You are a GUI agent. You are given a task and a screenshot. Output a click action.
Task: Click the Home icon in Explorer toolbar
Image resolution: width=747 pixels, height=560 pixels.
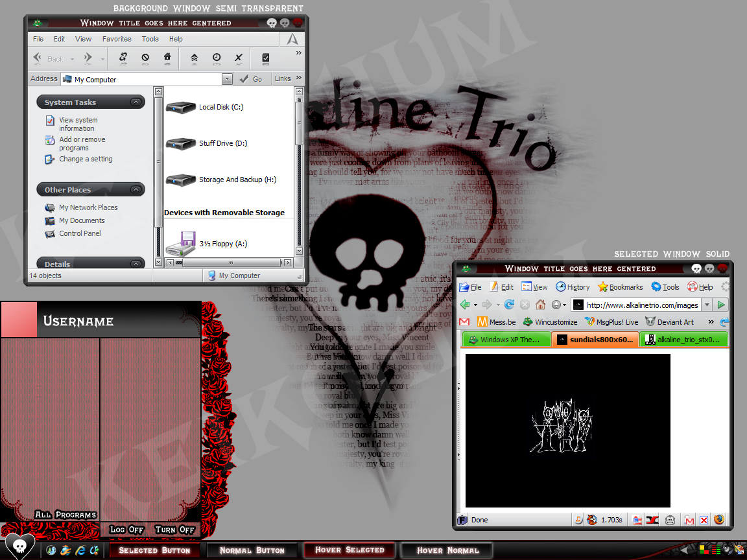pyautogui.click(x=167, y=58)
